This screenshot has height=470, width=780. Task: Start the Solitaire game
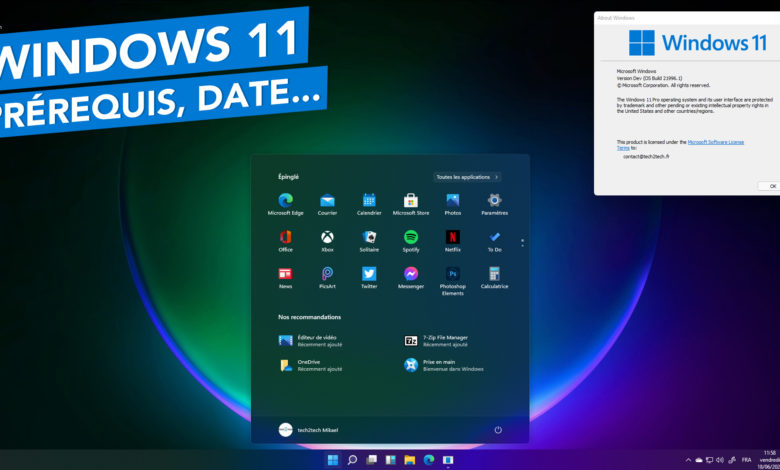click(369, 241)
